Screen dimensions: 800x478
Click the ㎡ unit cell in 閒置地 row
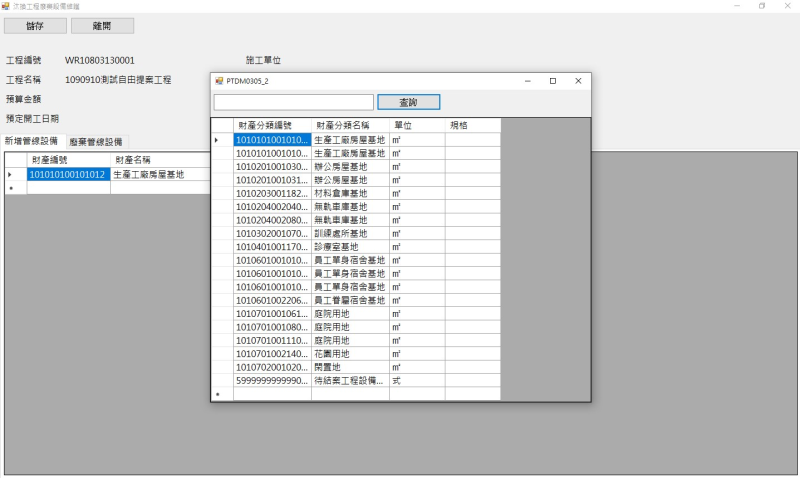(x=417, y=367)
